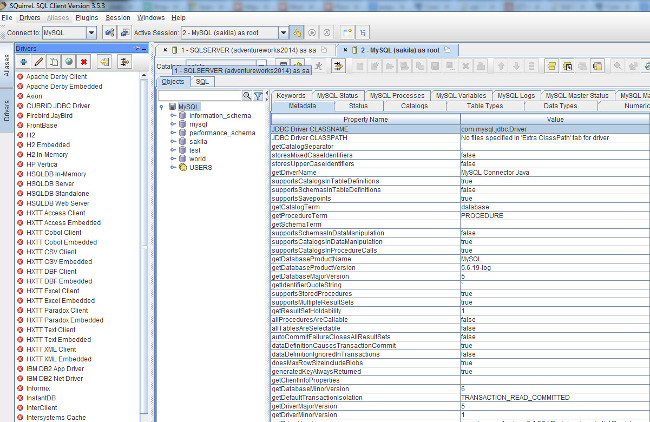Select the sakila database in the tree
Image resolution: width=650 pixels, height=422 pixels.
click(x=198, y=142)
